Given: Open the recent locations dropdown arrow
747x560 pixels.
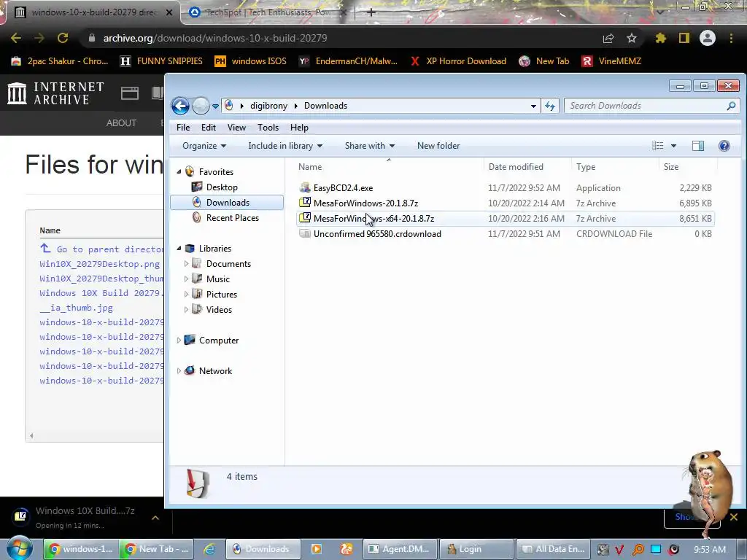Looking at the screenshot, I should click(x=215, y=106).
